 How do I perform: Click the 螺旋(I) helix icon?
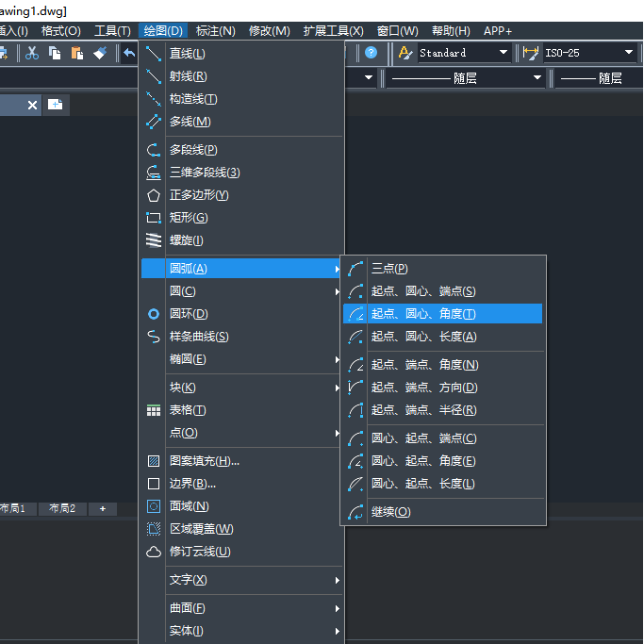(154, 240)
